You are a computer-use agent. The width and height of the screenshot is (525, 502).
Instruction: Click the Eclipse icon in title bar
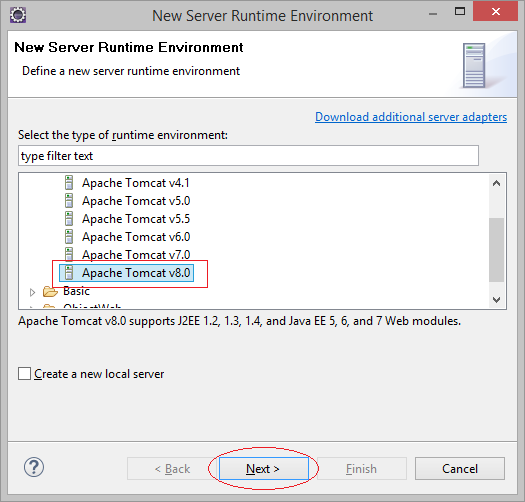(18, 15)
